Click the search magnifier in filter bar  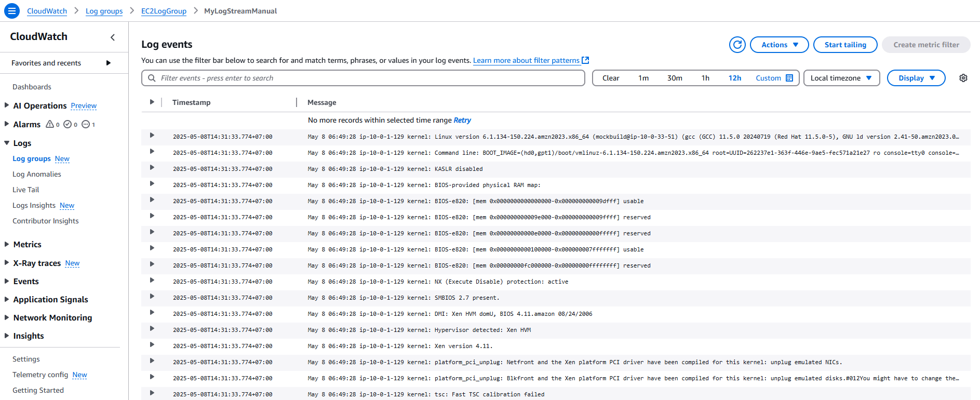click(x=152, y=78)
